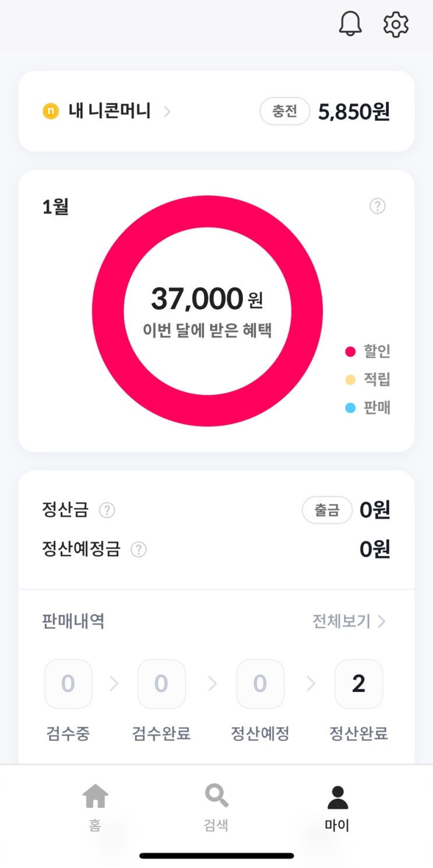433x868 pixels.
Task: Click the 충전 button
Action: tap(284, 111)
